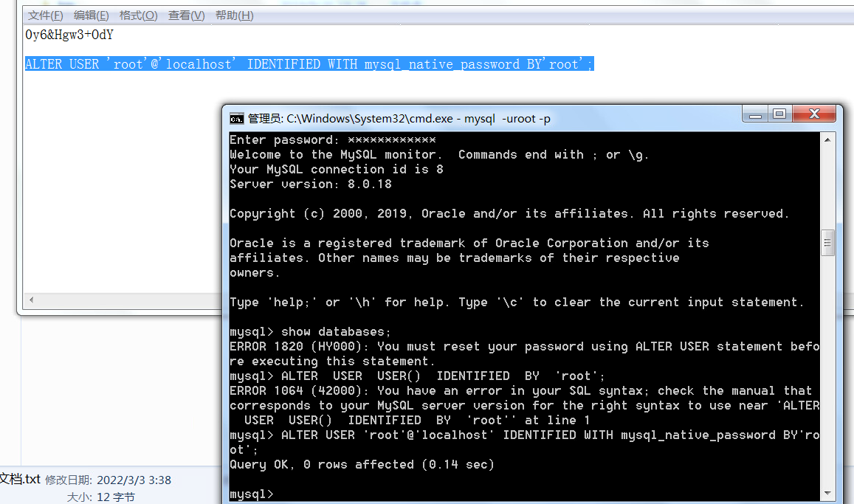Screen dimensions: 854x504
Task: Minimize the cmd.exe window
Action: 755,114
